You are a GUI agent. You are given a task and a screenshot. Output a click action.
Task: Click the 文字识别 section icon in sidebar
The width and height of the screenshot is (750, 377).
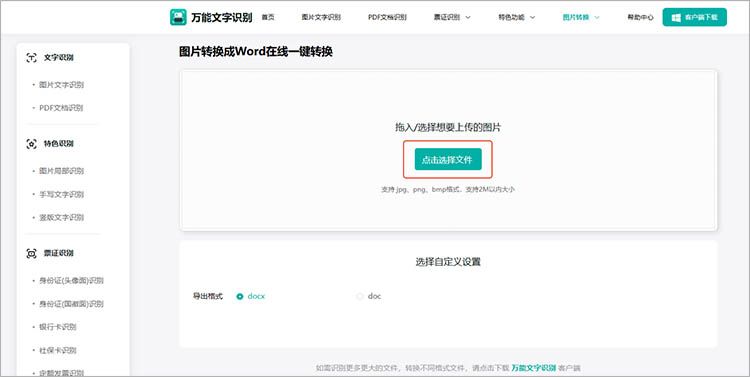tap(32, 58)
